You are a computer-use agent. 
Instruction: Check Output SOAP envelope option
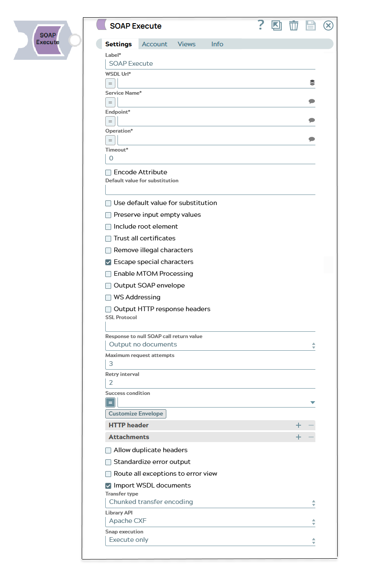108,286
